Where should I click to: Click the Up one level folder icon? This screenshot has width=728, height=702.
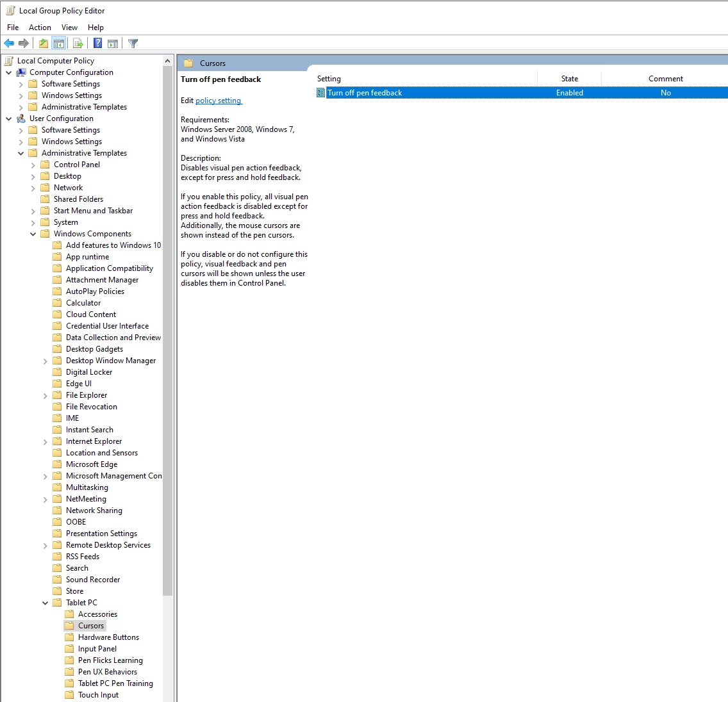pos(43,44)
